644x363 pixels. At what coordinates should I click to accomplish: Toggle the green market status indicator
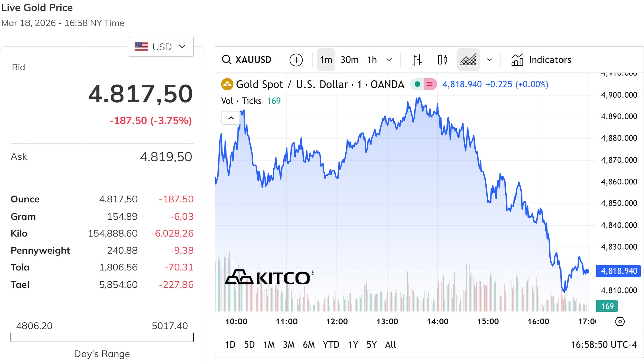coord(417,84)
